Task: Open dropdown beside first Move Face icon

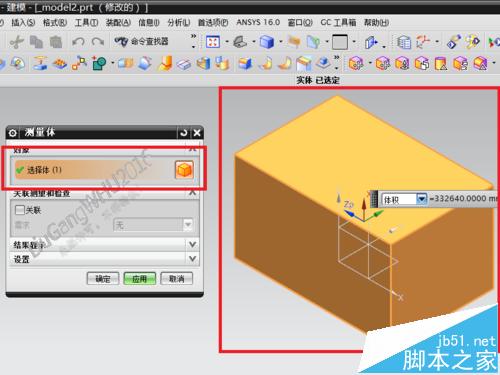Action: (x=370, y=63)
